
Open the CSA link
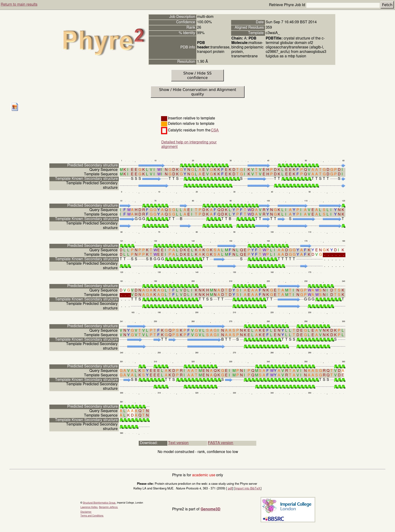pos(214,130)
